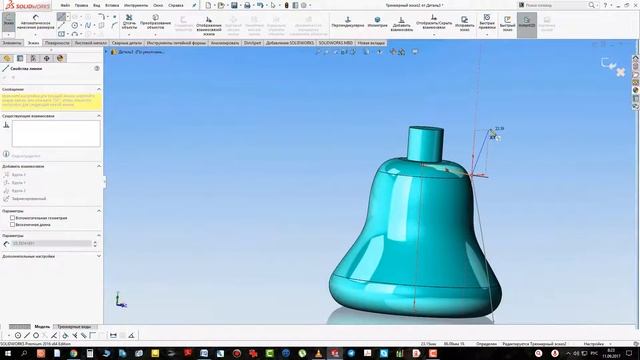Click the Isometric view tool
640x360 pixels.
(377, 22)
